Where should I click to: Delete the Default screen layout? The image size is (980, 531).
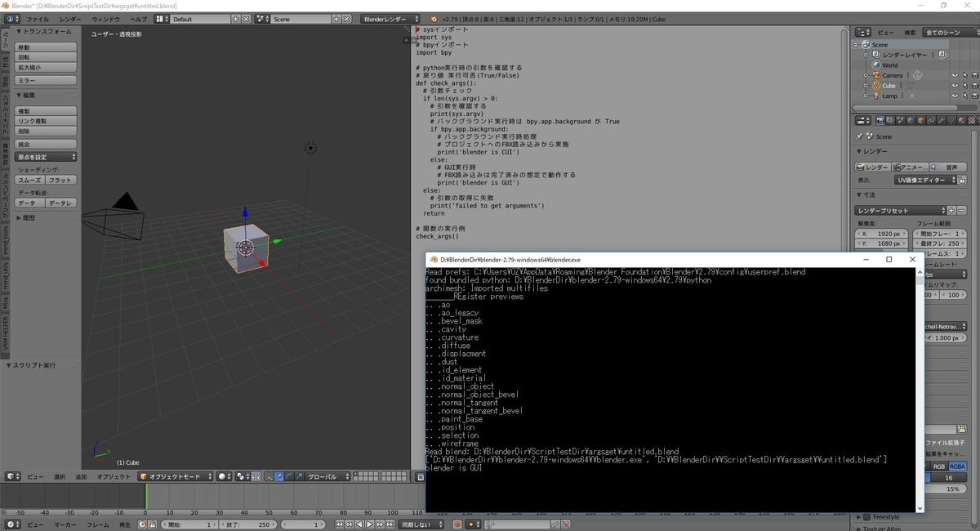click(x=246, y=19)
